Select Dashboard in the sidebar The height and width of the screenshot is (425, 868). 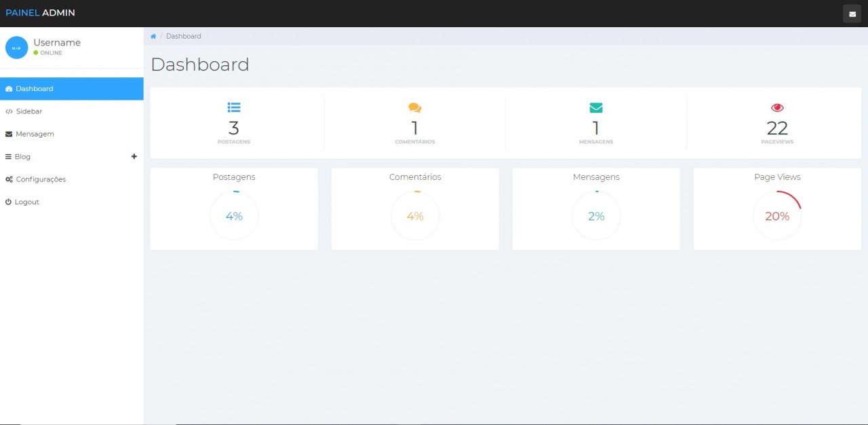click(34, 89)
